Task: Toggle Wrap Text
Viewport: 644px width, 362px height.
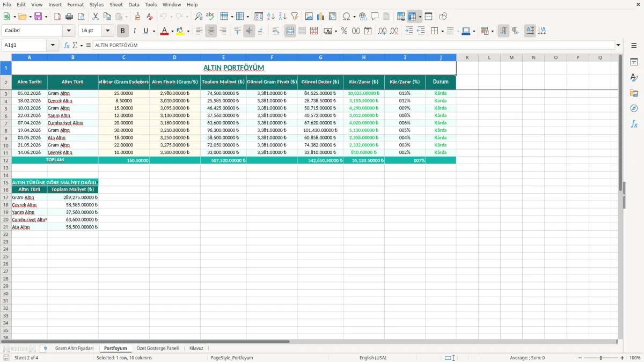Action: (x=275, y=31)
